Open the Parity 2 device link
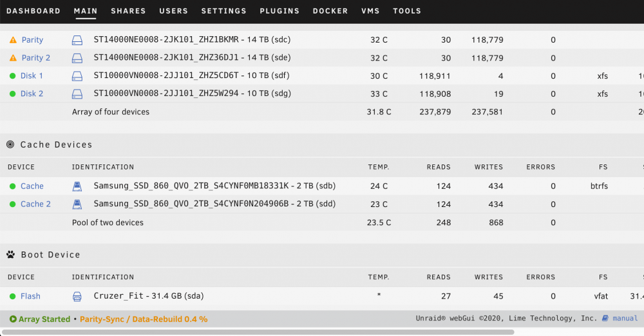The image size is (644, 336). (35, 58)
